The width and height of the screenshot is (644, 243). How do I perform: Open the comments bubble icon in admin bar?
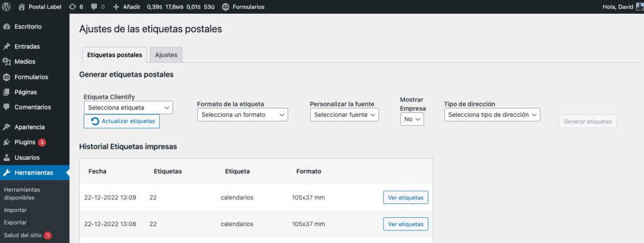94,6
